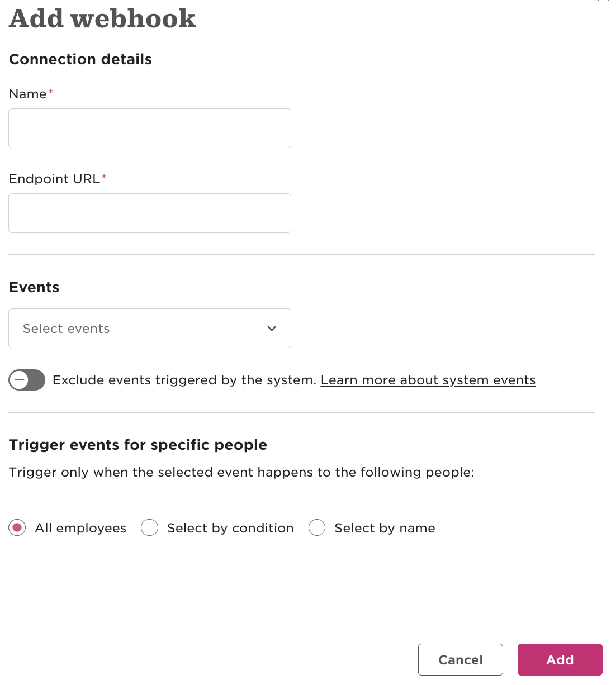Open Learn more about system events link
This screenshot has width=616, height=685.
428,380
